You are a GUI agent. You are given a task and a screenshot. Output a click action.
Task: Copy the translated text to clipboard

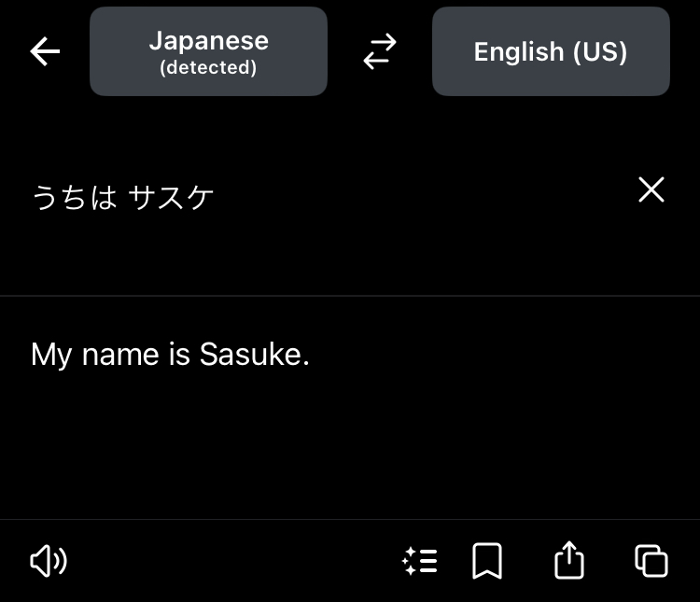pos(651,561)
